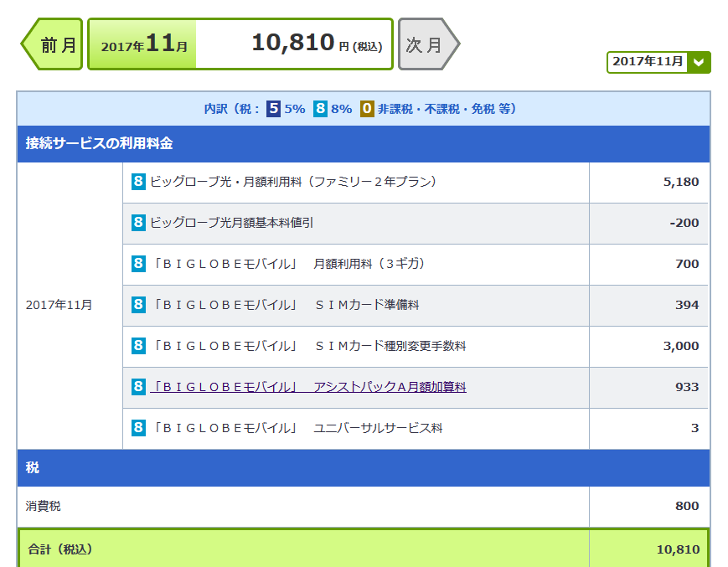Screen dimensions: 728x567
Task: Click the green chevron on the month selector
Action: tap(699, 62)
